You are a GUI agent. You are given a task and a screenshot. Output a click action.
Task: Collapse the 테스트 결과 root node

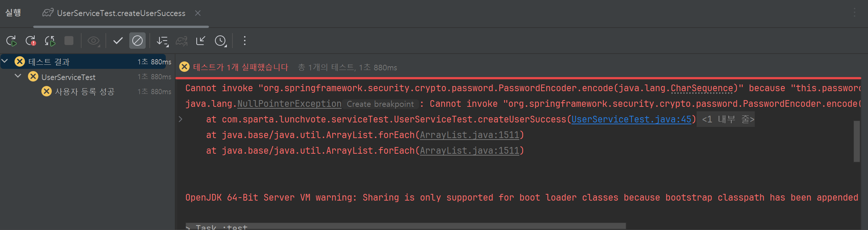point(5,61)
